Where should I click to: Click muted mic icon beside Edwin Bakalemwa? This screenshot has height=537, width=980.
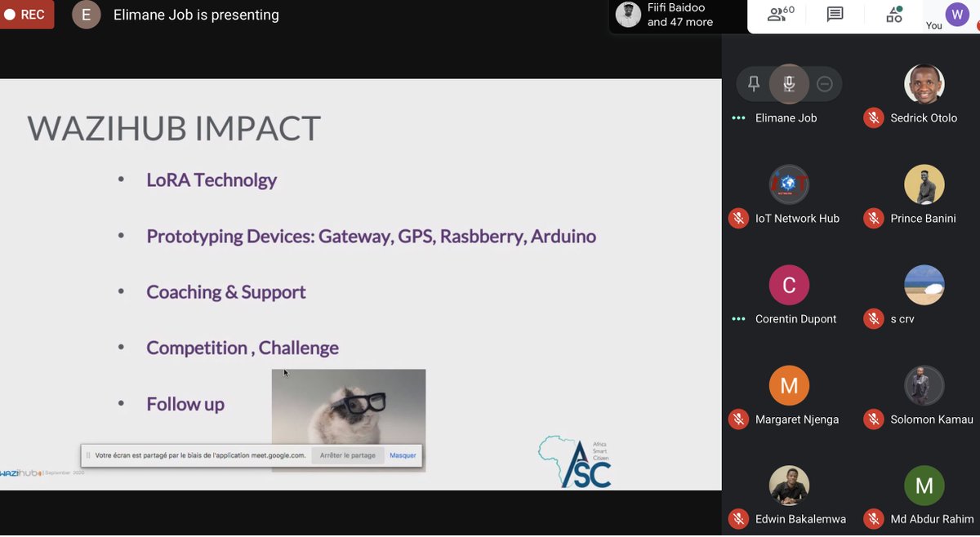tap(738, 519)
